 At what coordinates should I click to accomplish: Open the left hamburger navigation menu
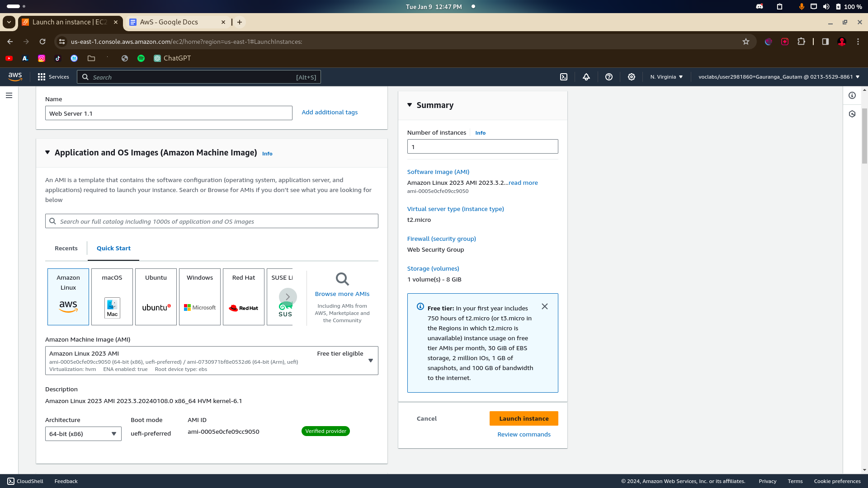coord(9,95)
